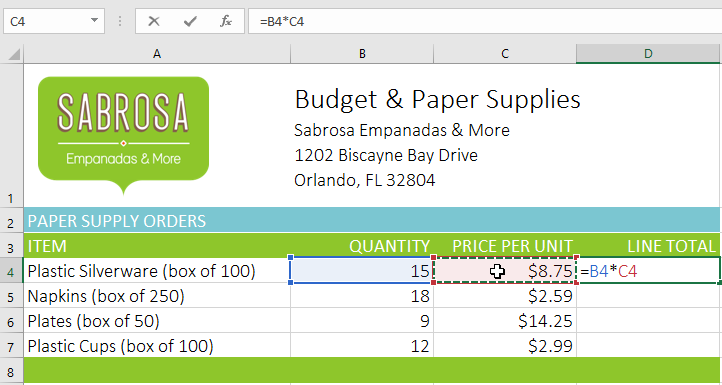Click the Sabrosa Empanadas & More address line

click(402, 130)
